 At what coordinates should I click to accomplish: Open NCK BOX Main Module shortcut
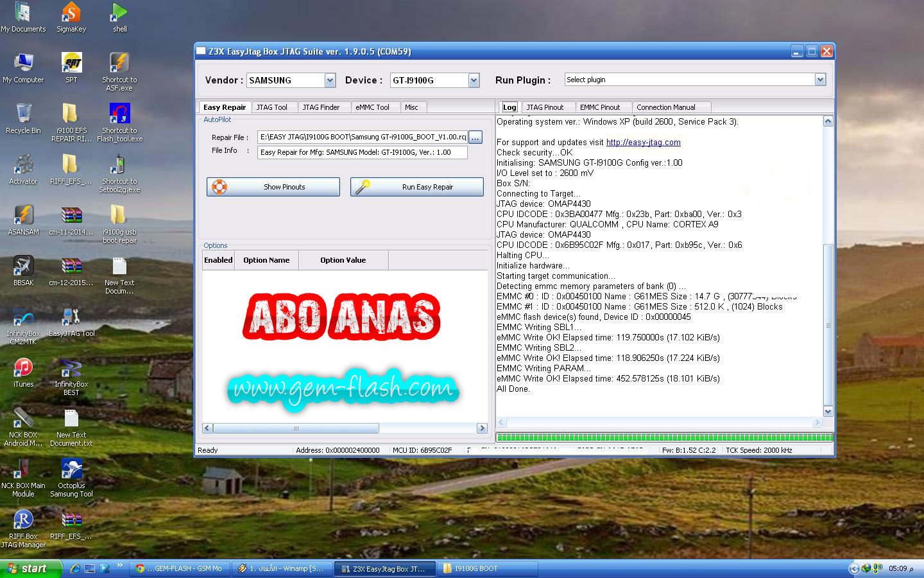coord(23,478)
